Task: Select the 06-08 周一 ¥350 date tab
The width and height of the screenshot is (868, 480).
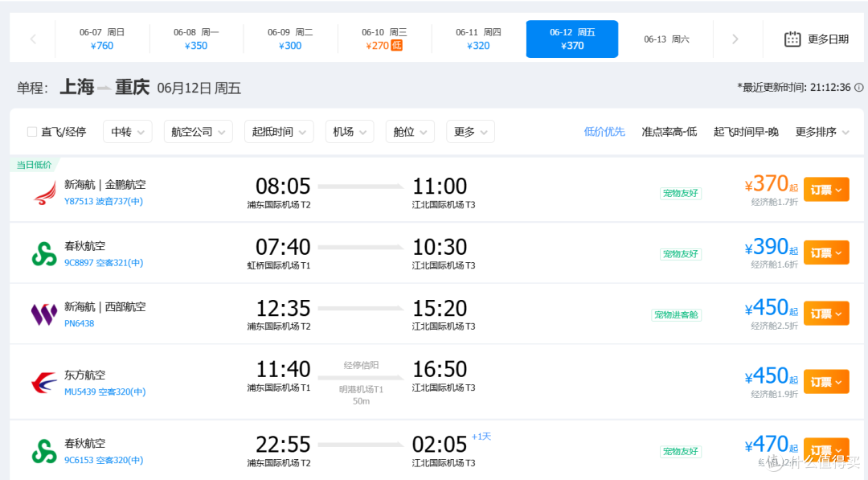Action: pos(196,39)
